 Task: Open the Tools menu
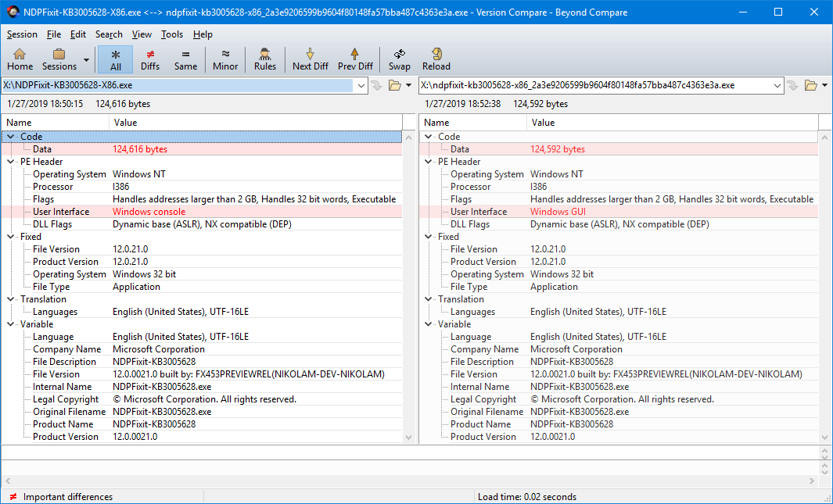pos(171,34)
